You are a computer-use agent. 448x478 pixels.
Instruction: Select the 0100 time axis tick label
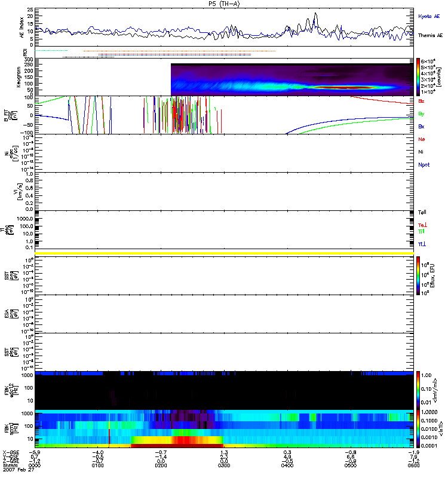point(99,465)
